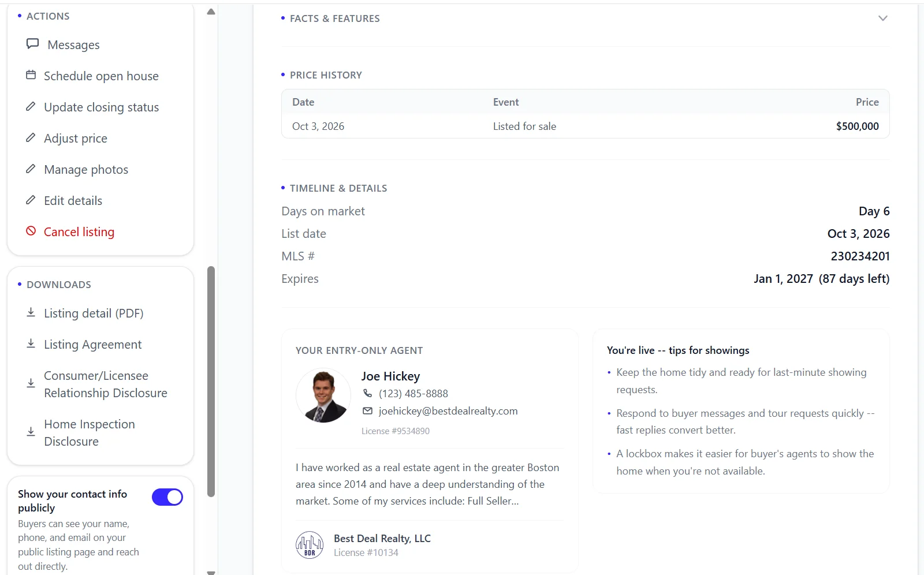924x575 pixels.
Task: Click the agent bio text ending in Full Seller...
Action: pos(427,484)
